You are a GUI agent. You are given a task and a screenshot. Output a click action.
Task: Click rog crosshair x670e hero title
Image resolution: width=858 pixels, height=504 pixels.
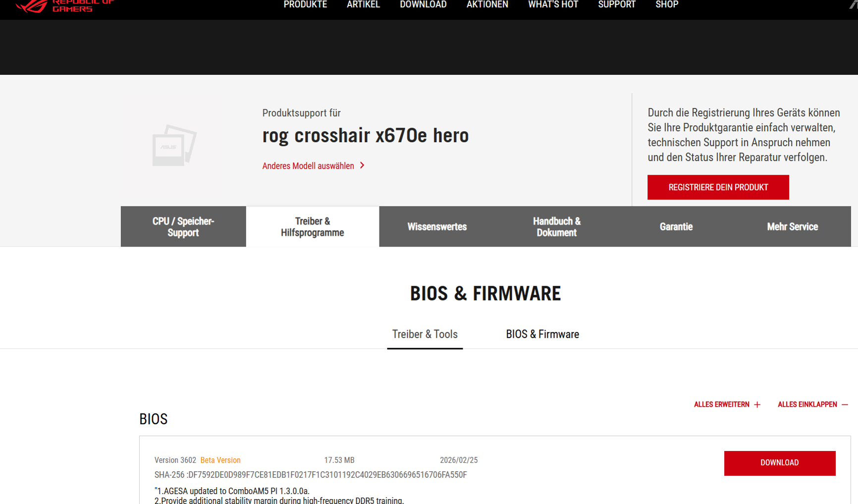click(366, 136)
